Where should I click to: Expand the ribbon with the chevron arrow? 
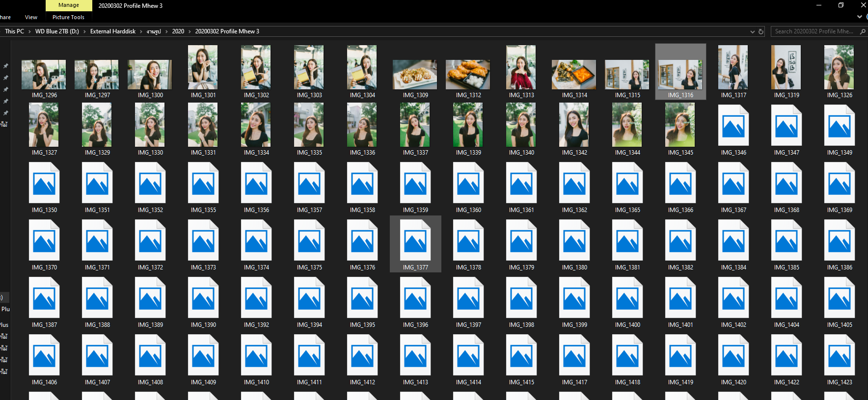pyautogui.click(x=859, y=17)
